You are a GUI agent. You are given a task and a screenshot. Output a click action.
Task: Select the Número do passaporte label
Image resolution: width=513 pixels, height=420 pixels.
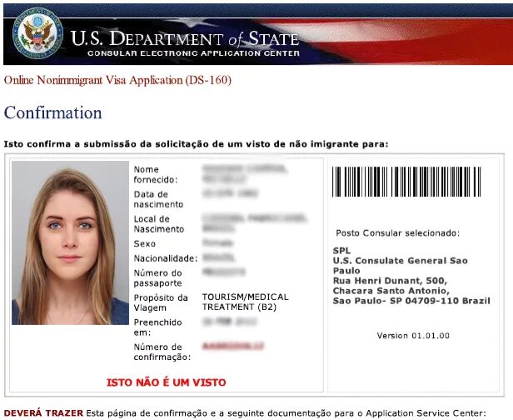coord(158,278)
